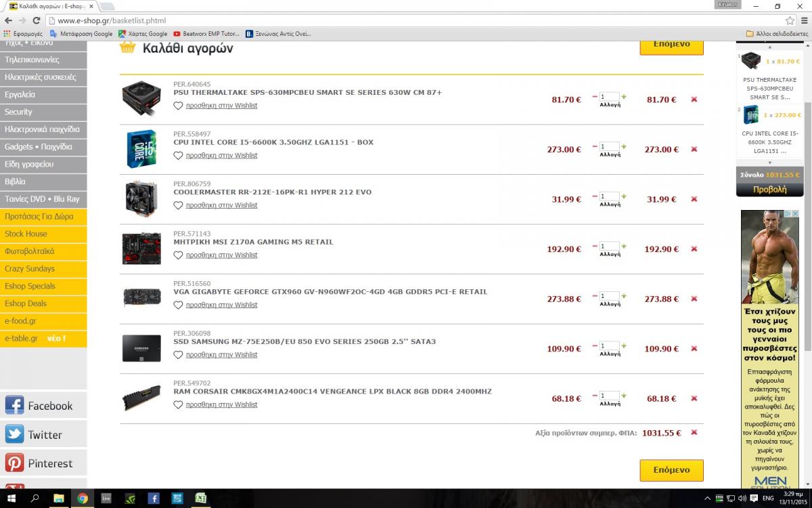Delete the Coolermaster Hyper 212 EVO row
This screenshot has width=812, height=508.
[694, 199]
